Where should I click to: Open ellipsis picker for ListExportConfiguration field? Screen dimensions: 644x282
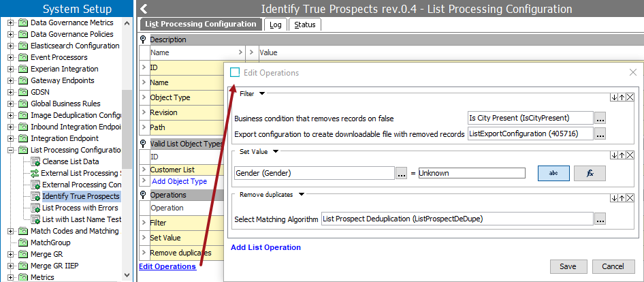600,134
